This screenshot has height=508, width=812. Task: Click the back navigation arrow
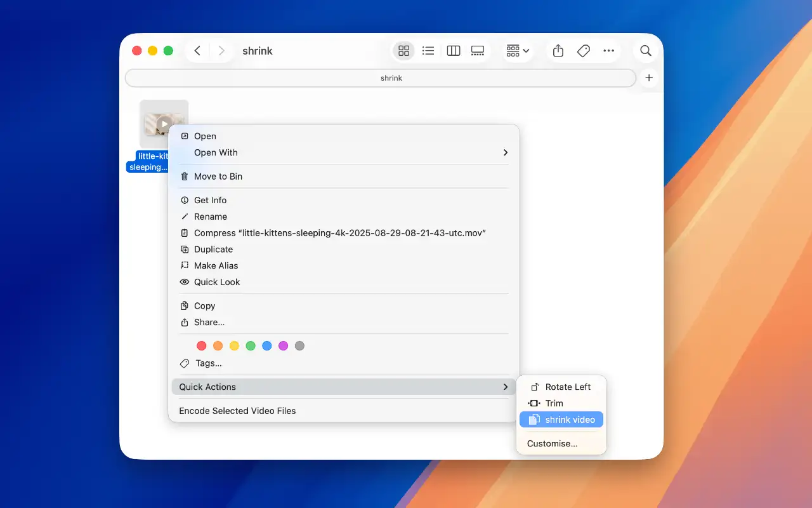[x=197, y=50]
